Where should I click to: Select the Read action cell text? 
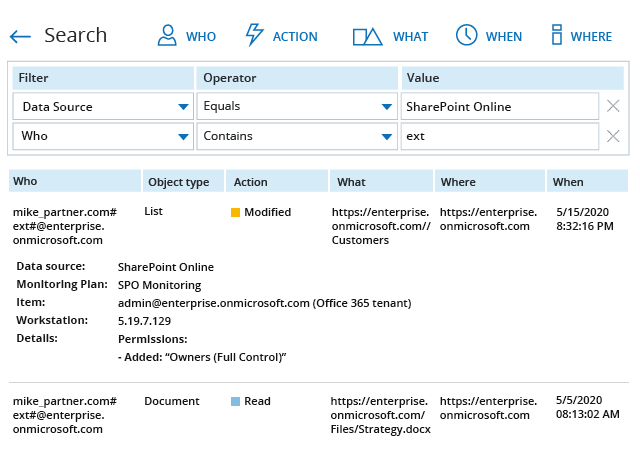click(x=257, y=401)
